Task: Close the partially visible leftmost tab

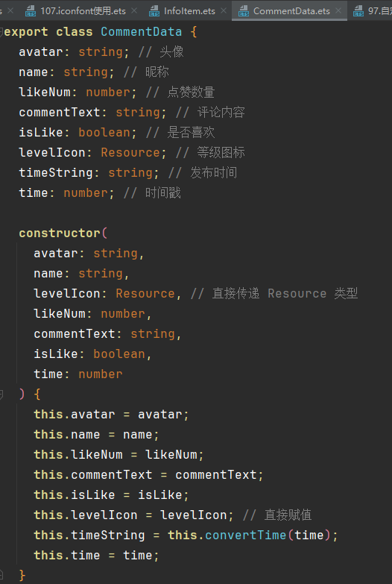Action: 10,10
